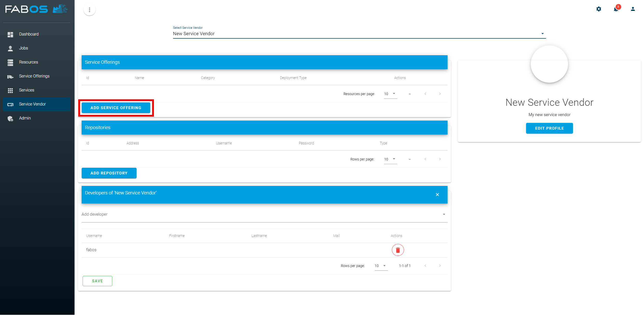Open the Select Service Vendor dropdown
The height and width of the screenshot is (315, 644).
[543, 34]
